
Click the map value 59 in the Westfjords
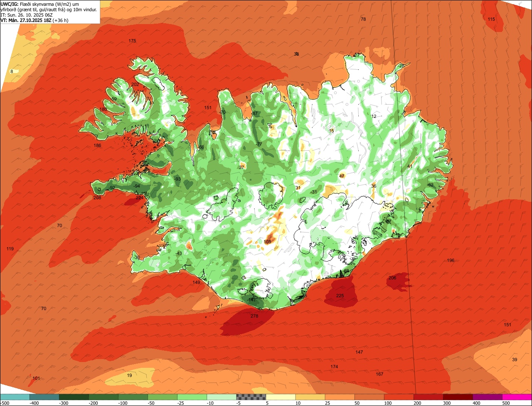coord(114,99)
